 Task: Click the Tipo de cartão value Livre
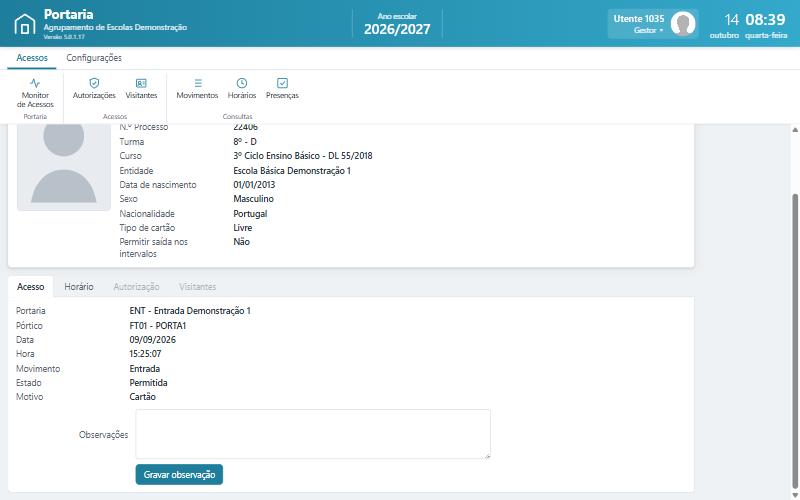pyautogui.click(x=243, y=228)
